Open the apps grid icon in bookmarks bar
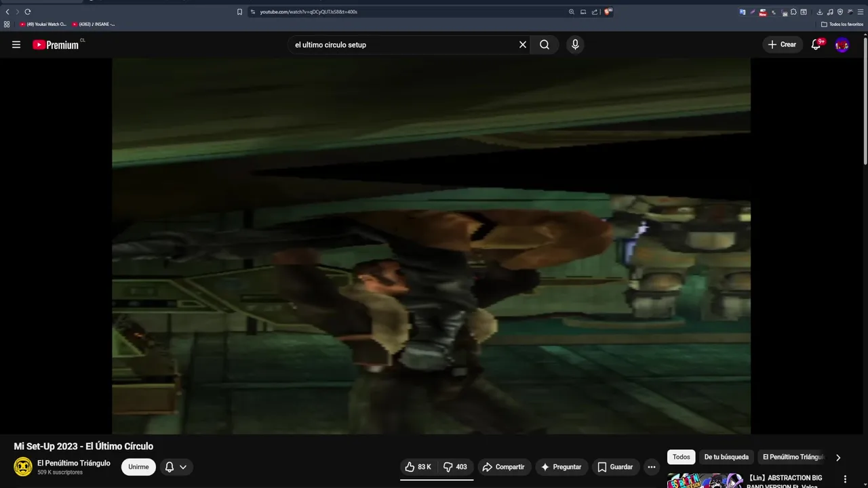This screenshot has height=488, width=868. (7, 24)
